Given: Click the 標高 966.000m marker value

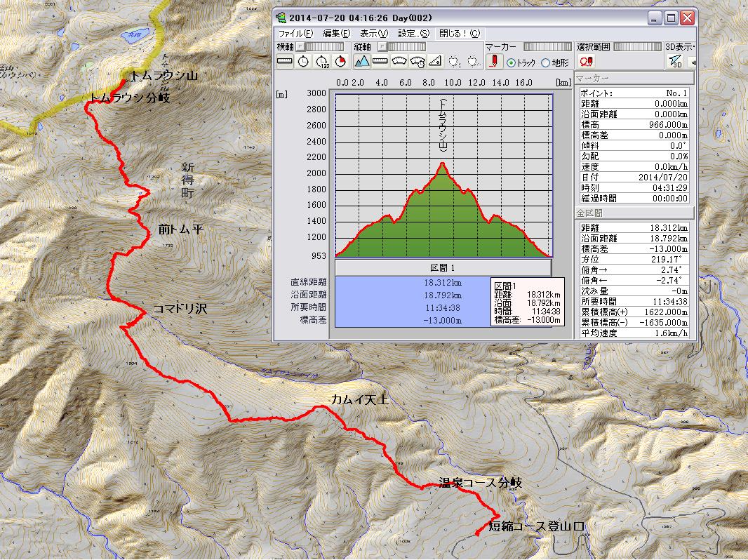Looking at the screenshot, I should tap(669, 124).
